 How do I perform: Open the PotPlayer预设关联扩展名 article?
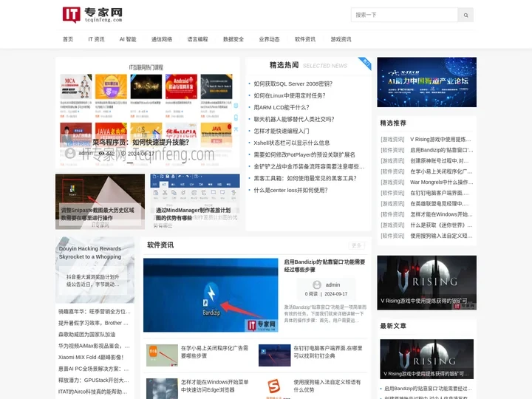click(x=304, y=154)
